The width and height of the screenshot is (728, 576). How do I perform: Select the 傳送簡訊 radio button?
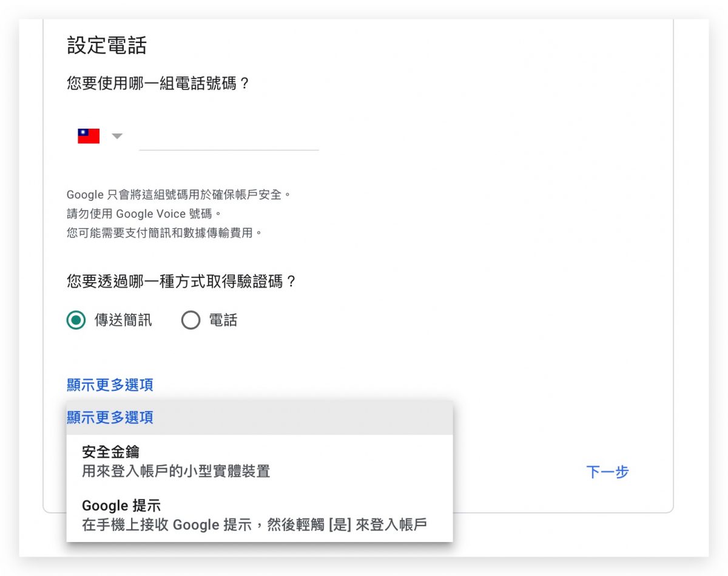click(76, 320)
